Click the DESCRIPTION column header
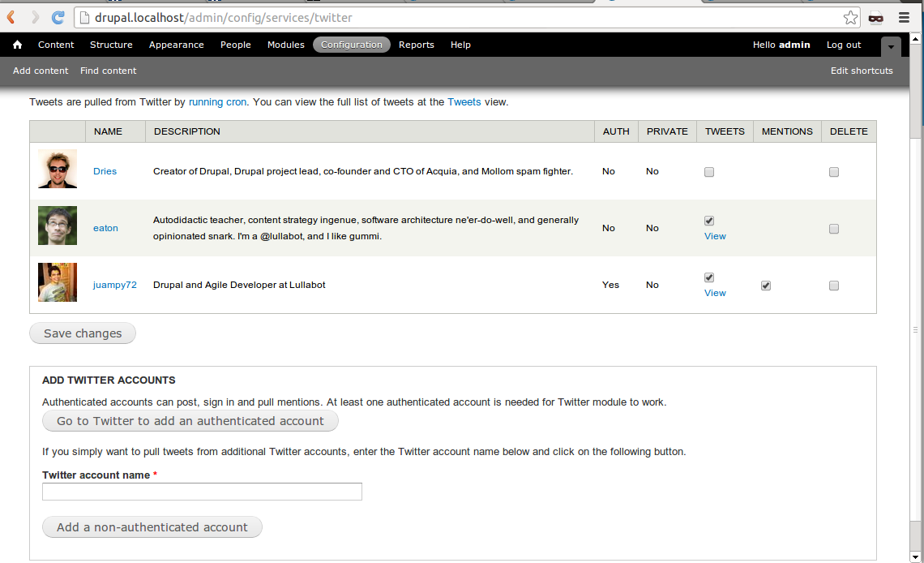 (x=186, y=131)
